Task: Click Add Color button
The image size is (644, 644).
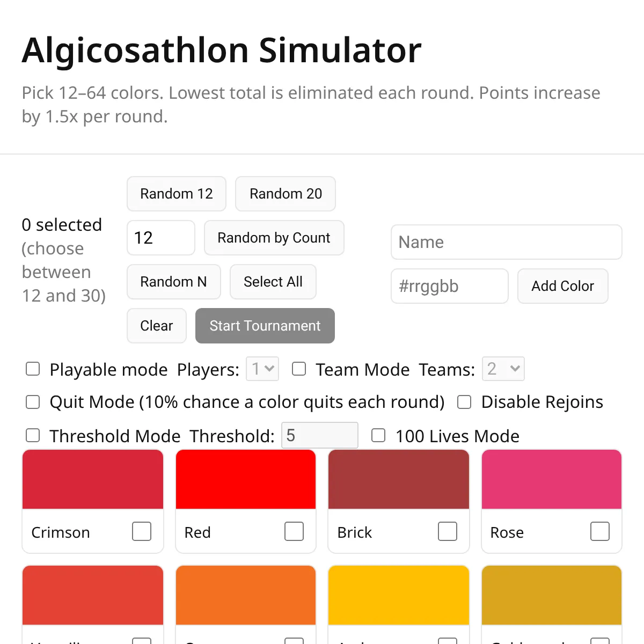Action: pos(563,286)
